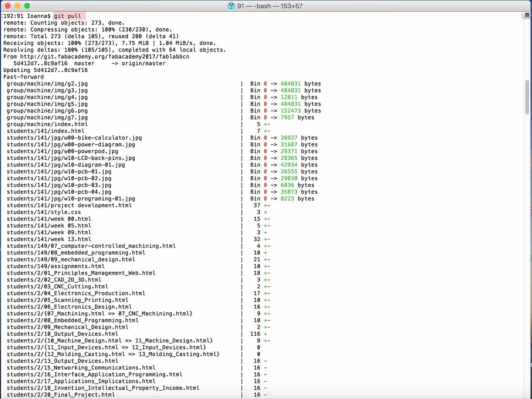This screenshot has height=399, width=532.
Task: Click the "7957" byte size for g7.jpg
Action: point(287,117)
